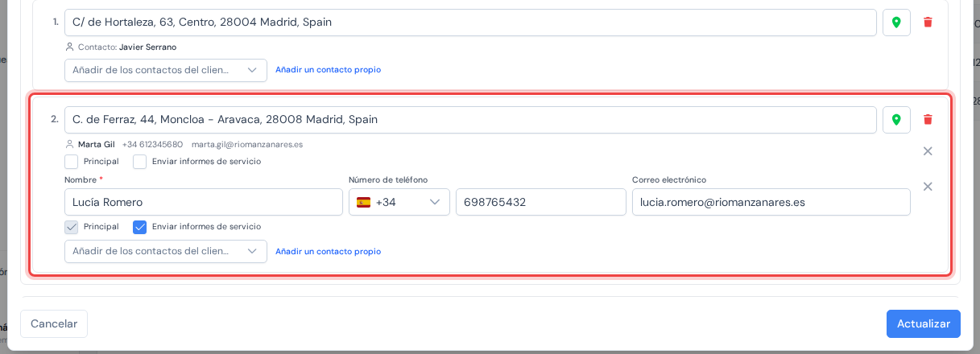The image size is (980, 354).
Task: Click 'Añadir un contacto propio' under Ferraz
Action: pos(329,252)
